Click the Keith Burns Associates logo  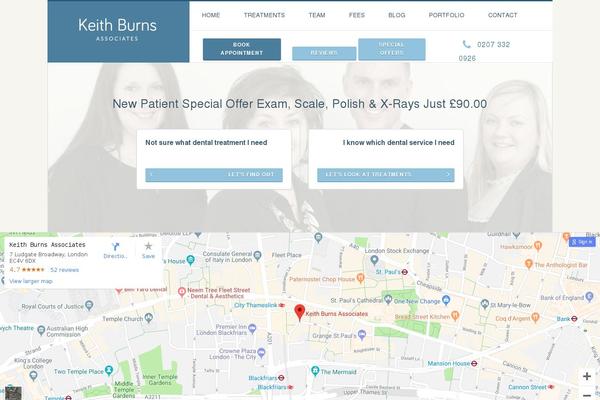pyautogui.click(x=117, y=29)
